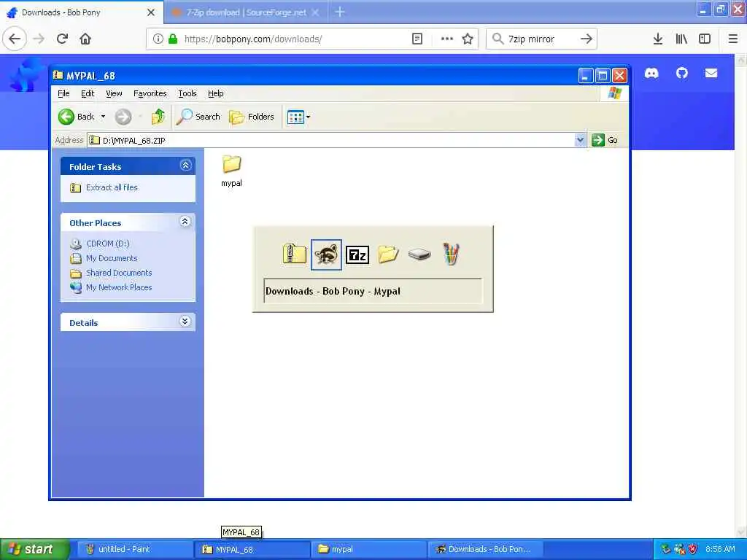Select the Mypal raccoon icon in switcher
Screen dimensions: 747x560
[326, 254]
